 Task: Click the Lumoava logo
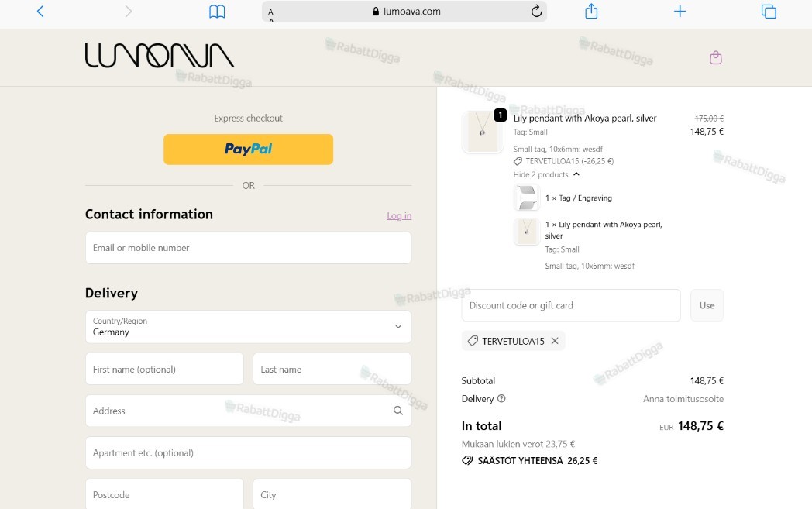click(x=160, y=56)
